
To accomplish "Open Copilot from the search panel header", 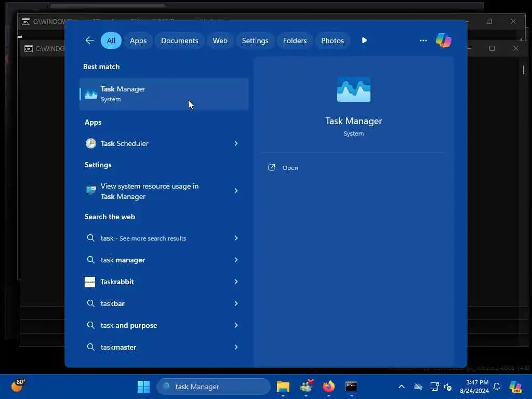I will (x=444, y=41).
